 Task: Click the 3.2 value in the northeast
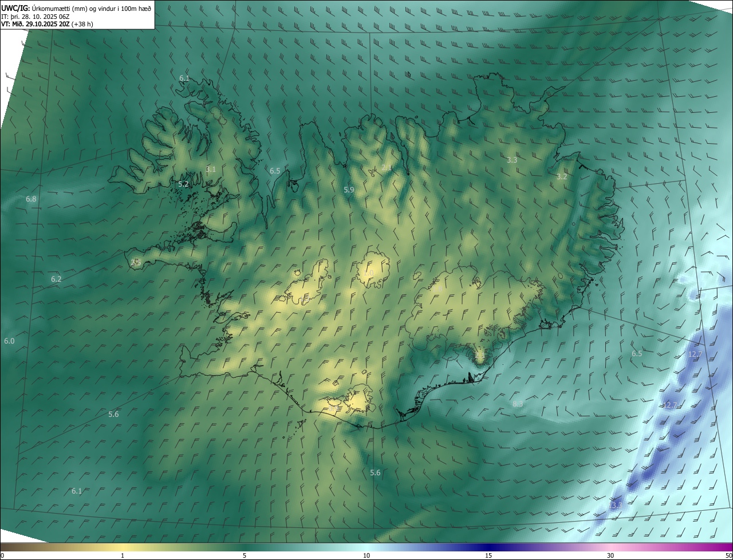point(562,177)
